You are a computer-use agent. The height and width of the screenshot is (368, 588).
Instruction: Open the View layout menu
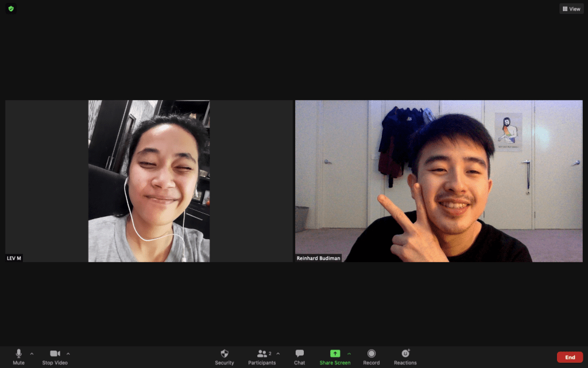(571, 9)
